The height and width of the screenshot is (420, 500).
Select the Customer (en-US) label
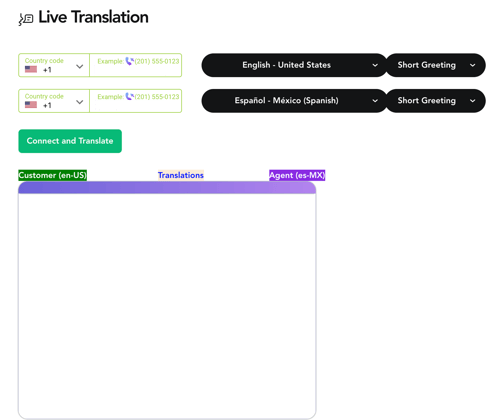(x=53, y=175)
